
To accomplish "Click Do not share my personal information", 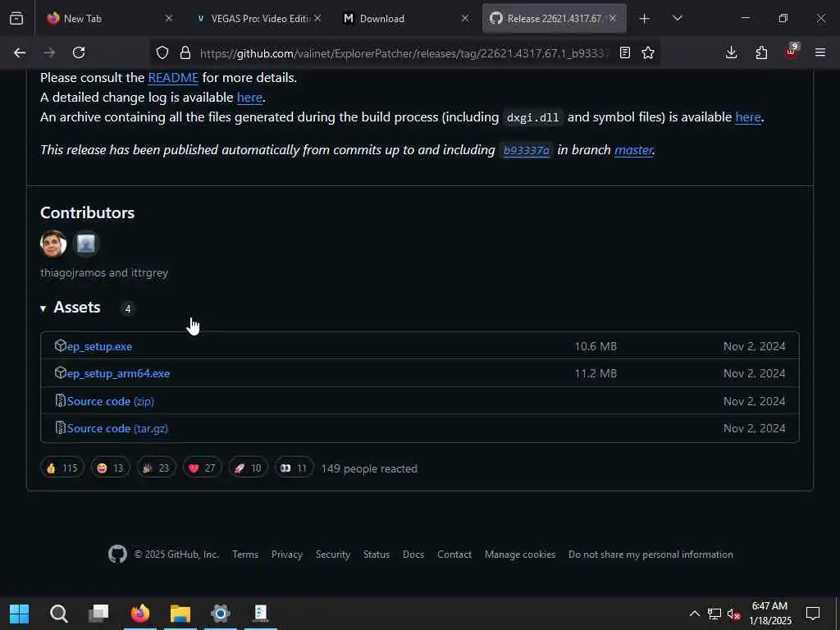I will click(x=651, y=555).
